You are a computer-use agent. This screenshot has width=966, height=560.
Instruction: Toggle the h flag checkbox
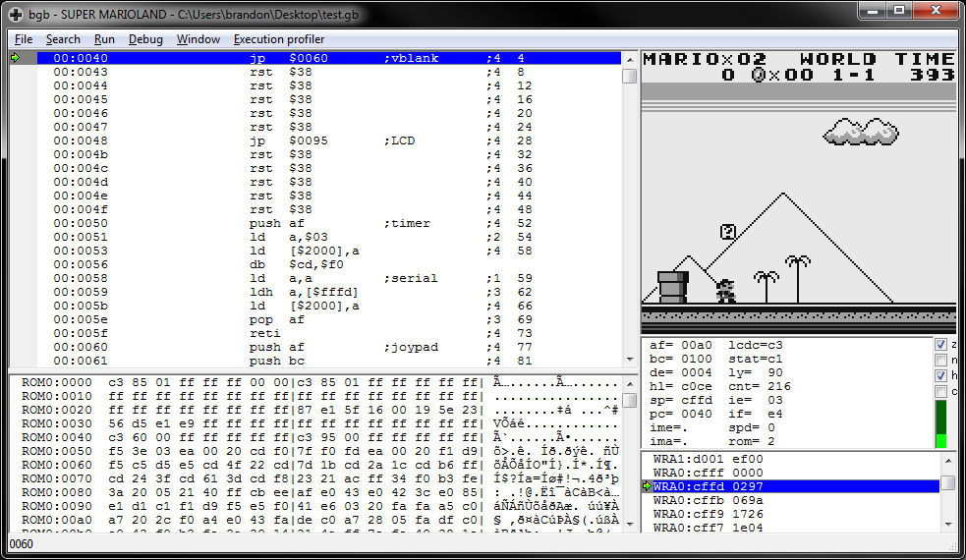click(x=940, y=376)
